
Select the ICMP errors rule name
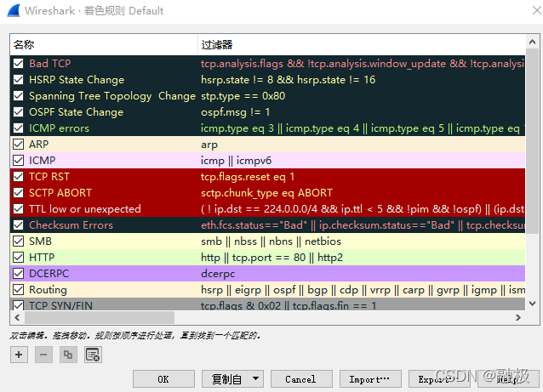pyautogui.click(x=59, y=128)
